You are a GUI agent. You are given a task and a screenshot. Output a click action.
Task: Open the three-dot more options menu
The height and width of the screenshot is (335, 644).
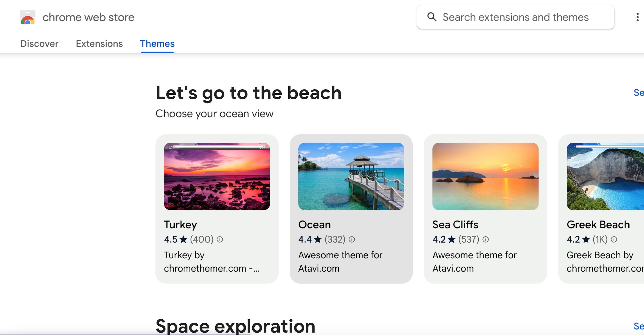[x=637, y=17]
